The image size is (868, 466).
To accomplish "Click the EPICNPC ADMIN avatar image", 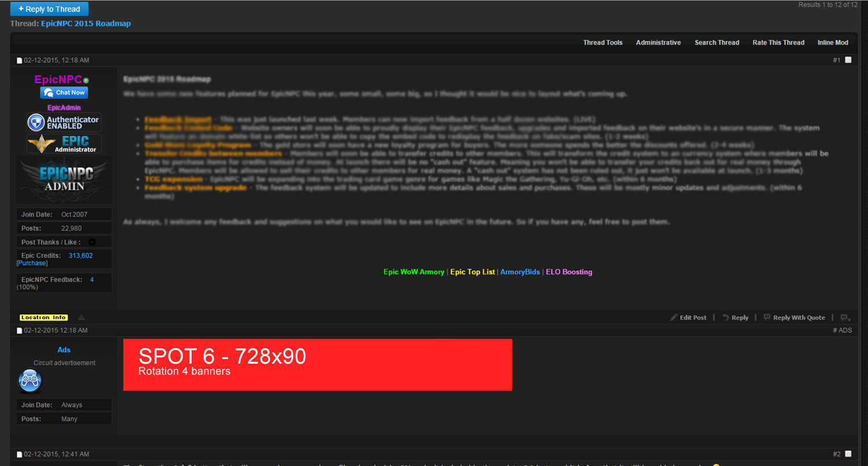I will coord(64,179).
